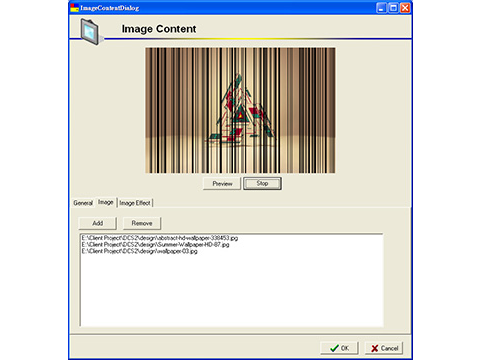The height and width of the screenshot is (360, 480).
Task: Select abstract-hd-wallpaper-338453.jpg in the list
Action: coord(160,238)
